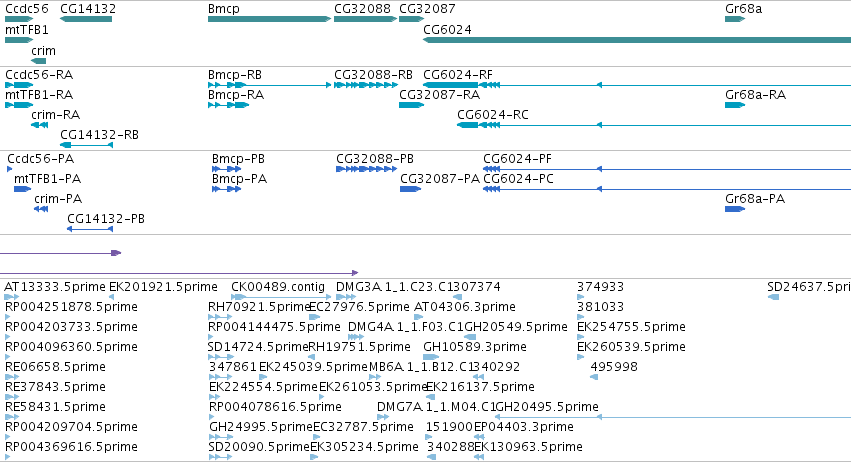Select the RP004209704.5prime EST
851x462 pixels.
coord(8,437)
